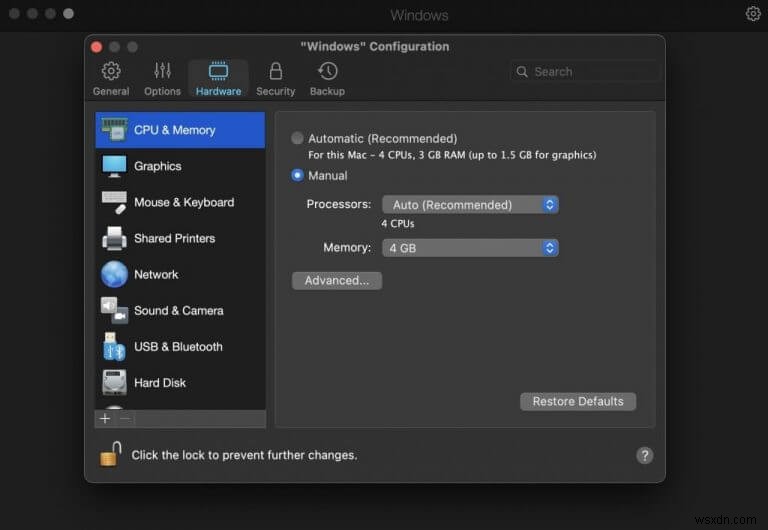This screenshot has height=530, width=768.
Task: Open the Options sliders icon
Action: tap(162, 72)
